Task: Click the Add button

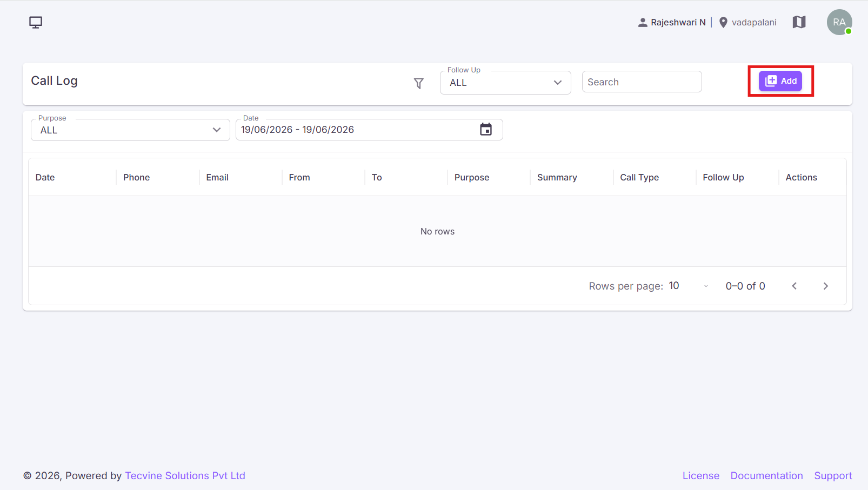Action: click(780, 81)
